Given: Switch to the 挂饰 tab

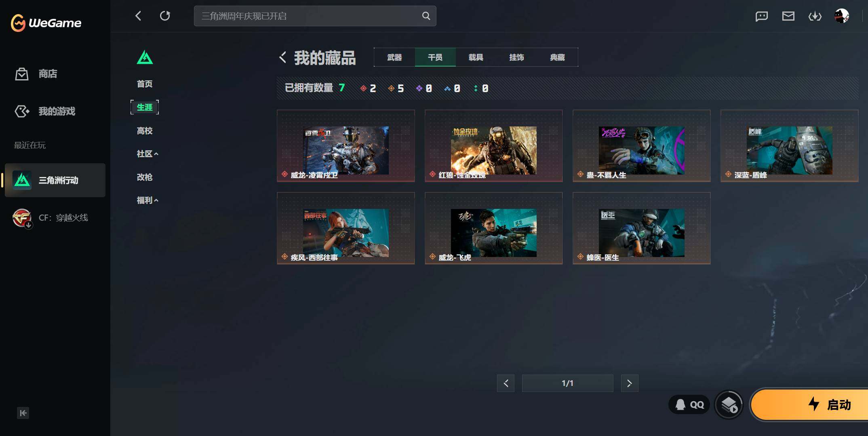Looking at the screenshot, I should pos(517,57).
